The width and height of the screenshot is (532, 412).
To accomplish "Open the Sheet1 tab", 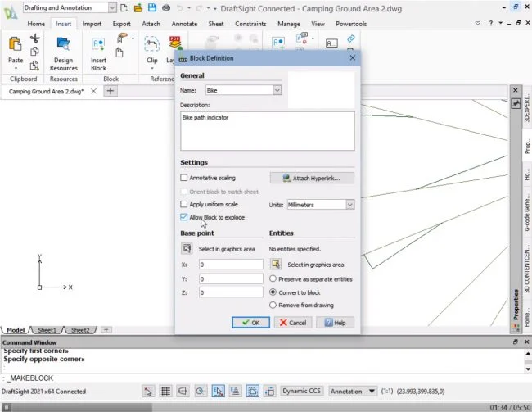I will [47, 330].
